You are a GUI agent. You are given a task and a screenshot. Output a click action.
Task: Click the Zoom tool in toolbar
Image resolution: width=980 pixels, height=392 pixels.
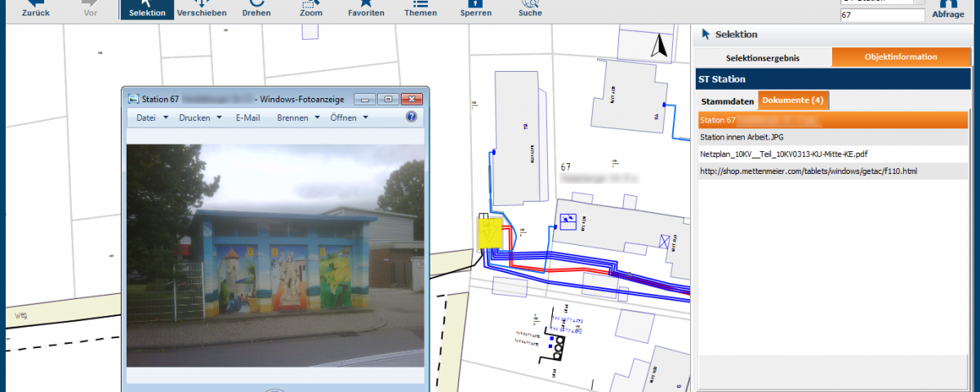(x=311, y=9)
